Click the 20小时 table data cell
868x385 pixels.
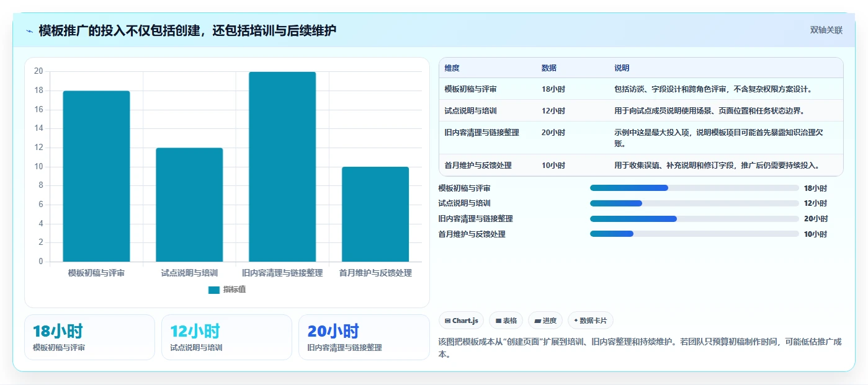coord(553,133)
